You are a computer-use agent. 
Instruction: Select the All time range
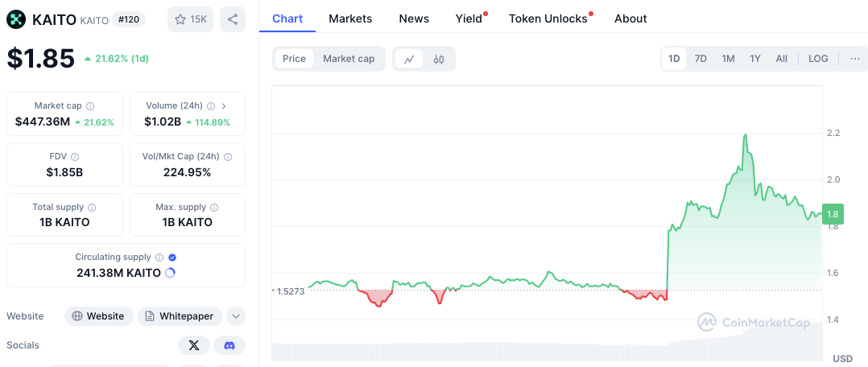pos(782,59)
